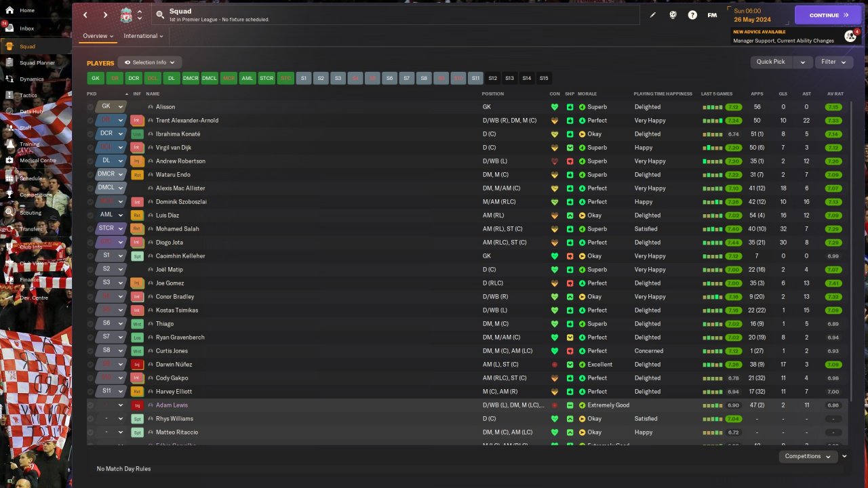Open the Medical Centre sidebar icon
The width and height of the screenshot is (868, 488).
[x=9, y=160]
